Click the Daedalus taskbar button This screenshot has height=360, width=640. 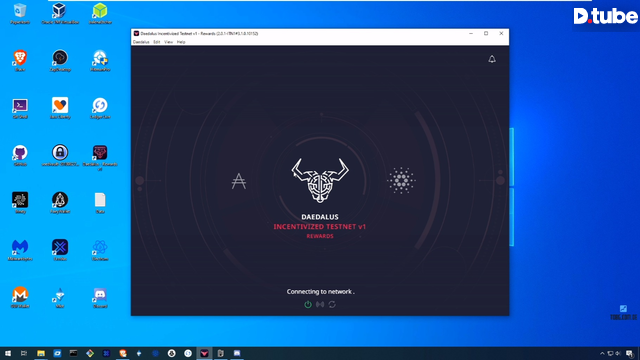[204, 353]
